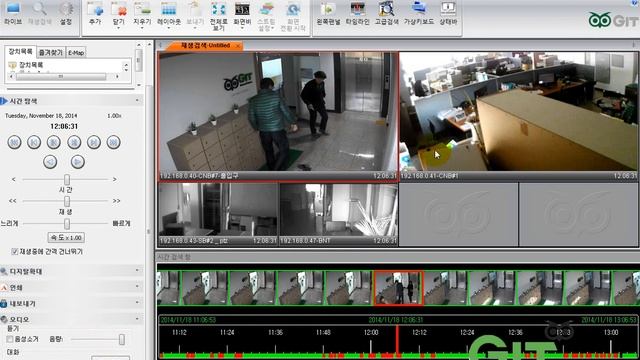The image size is (640, 360).
Task: Click the 재생 slider handle
Action: click(67, 201)
